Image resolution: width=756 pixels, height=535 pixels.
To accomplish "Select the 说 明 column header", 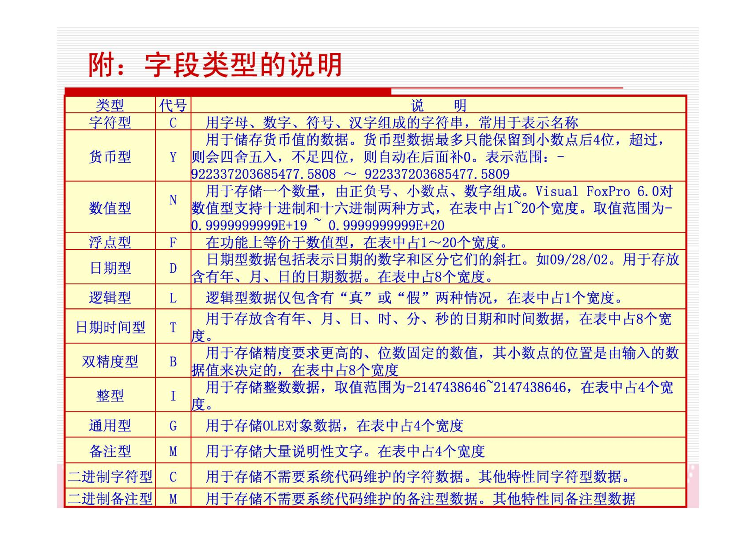I will (438, 105).
